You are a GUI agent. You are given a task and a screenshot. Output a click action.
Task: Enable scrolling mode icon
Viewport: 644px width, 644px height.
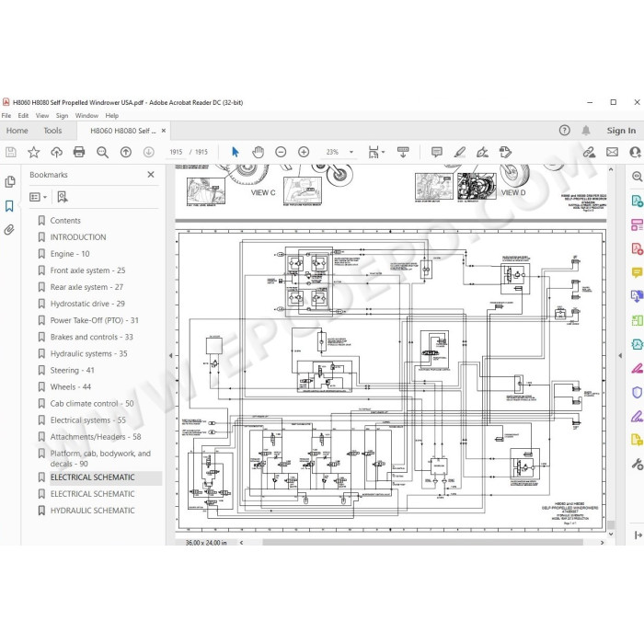[x=403, y=152]
